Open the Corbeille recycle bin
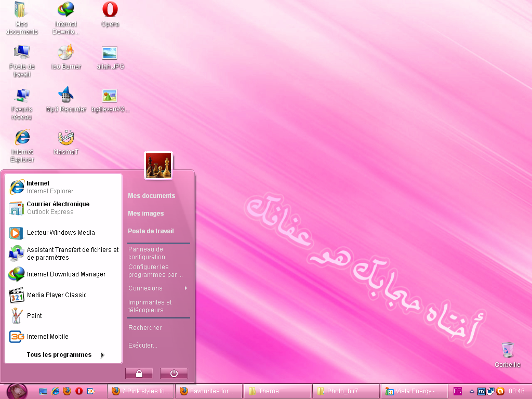The width and height of the screenshot is (532, 399). pyautogui.click(x=507, y=351)
